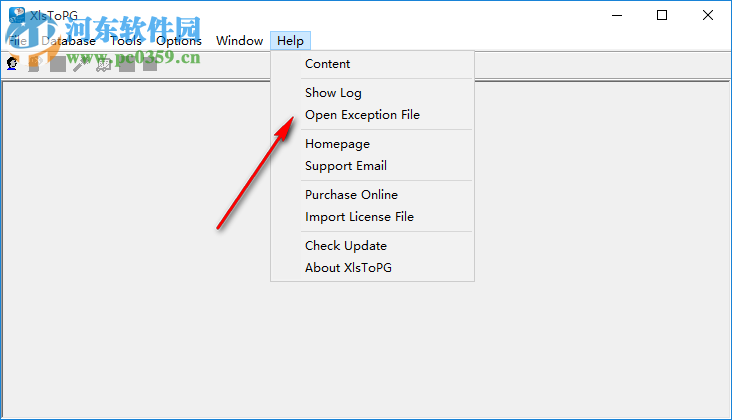The width and height of the screenshot is (732, 420).
Task: Select Content from the Help menu
Action: 372,64
